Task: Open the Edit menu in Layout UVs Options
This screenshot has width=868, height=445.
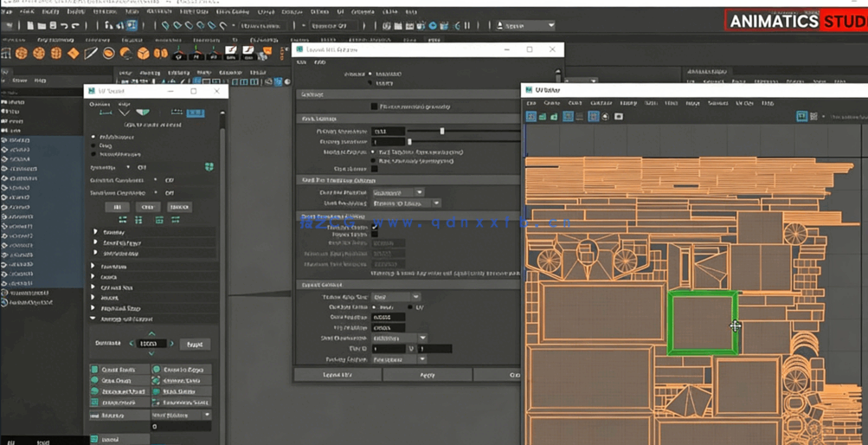Action: [302, 62]
